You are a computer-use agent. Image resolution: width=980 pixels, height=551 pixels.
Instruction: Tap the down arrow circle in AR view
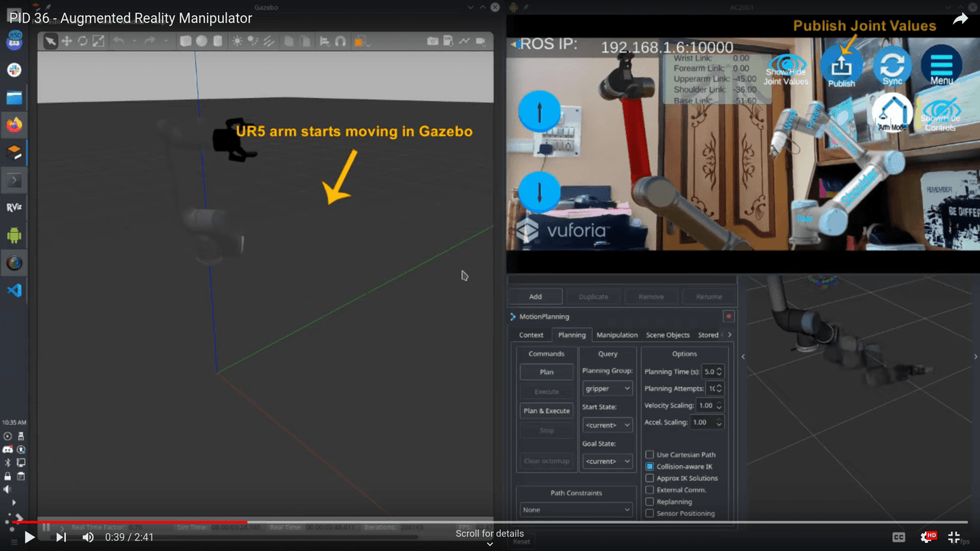click(x=540, y=192)
